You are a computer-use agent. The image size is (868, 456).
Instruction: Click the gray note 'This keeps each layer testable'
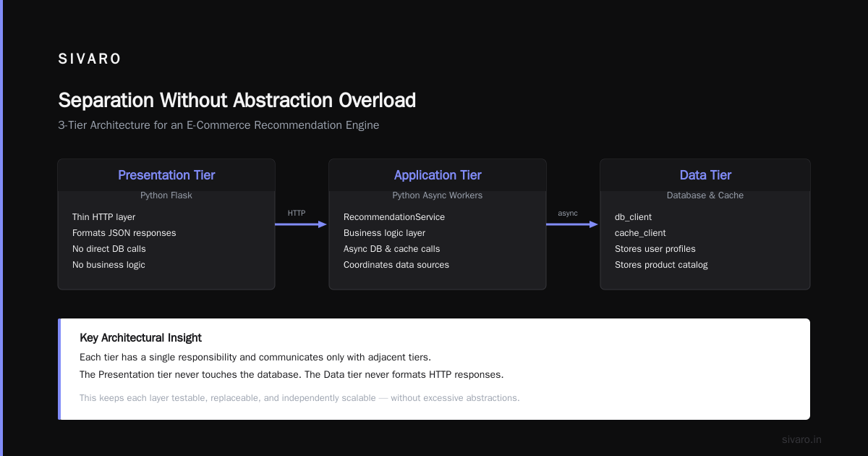tap(299, 398)
